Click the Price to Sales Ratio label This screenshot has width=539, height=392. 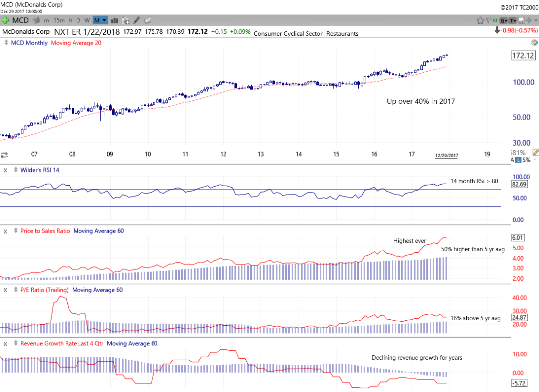coord(45,231)
